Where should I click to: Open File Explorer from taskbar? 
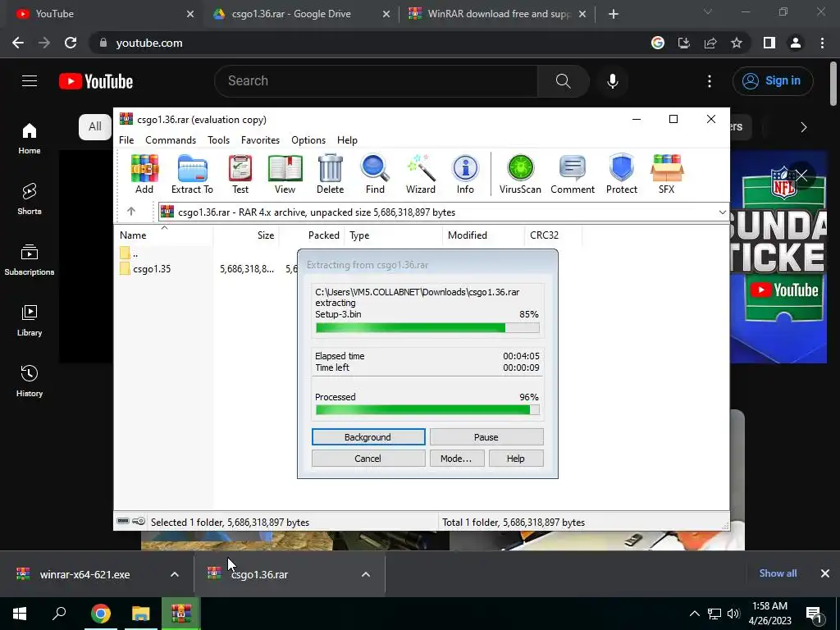point(141,614)
